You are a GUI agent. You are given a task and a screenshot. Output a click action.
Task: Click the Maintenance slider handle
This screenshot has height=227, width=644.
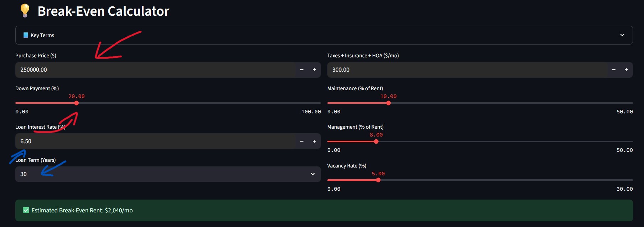388,103
